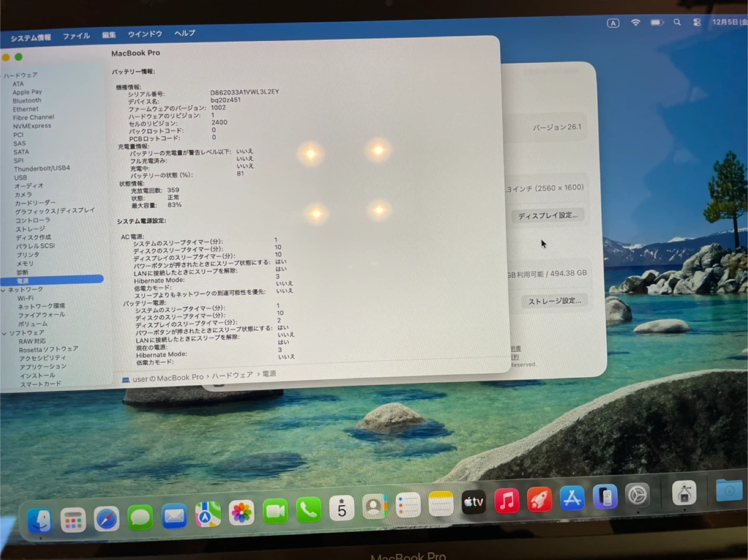Click the Finder icon in Dock
The height and width of the screenshot is (560, 748).
click(x=40, y=521)
